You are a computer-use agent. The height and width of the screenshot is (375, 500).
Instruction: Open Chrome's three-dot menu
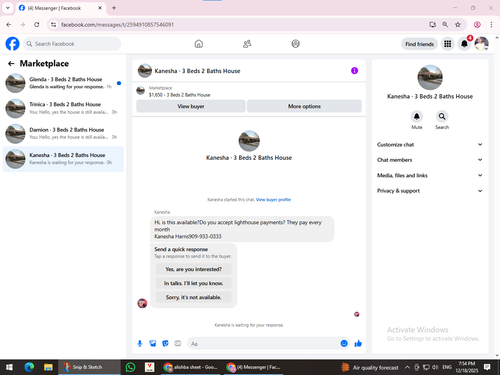click(491, 24)
